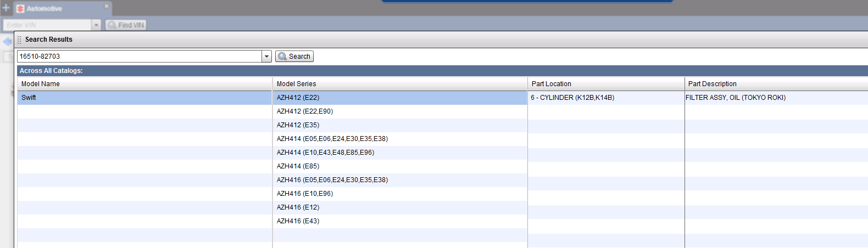Viewport: 868px width, 248px height.
Task: Click the Suzuki logo icon on Automotive tab
Action: click(x=20, y=9)
